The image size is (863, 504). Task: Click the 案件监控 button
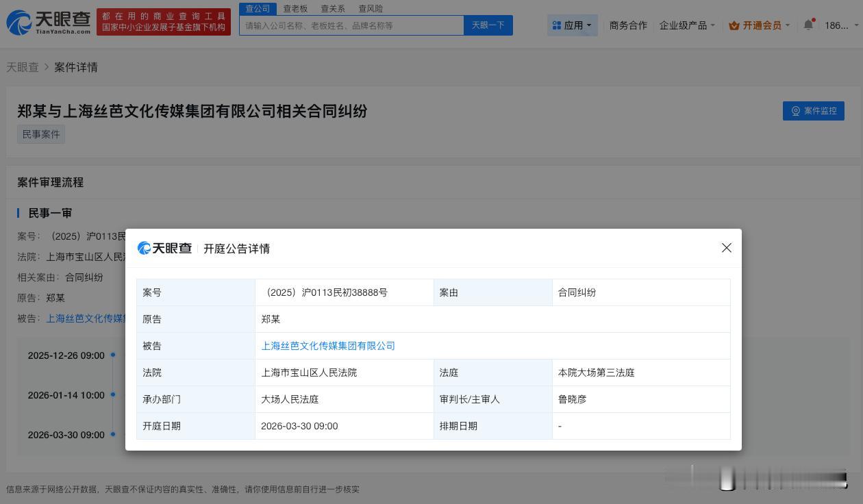pyautogui.click(x=813, y=110)
